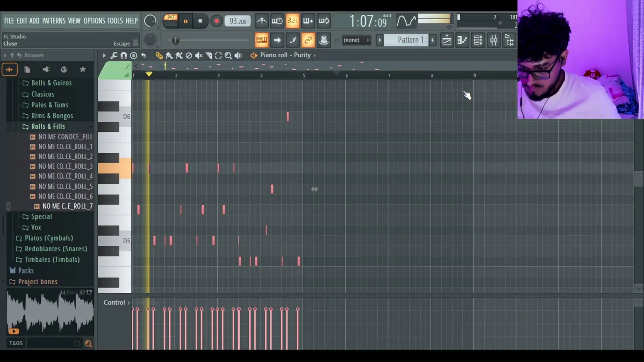
Task: Toggle loop recording
Action: pyautogui.click(x=324, y=21)
